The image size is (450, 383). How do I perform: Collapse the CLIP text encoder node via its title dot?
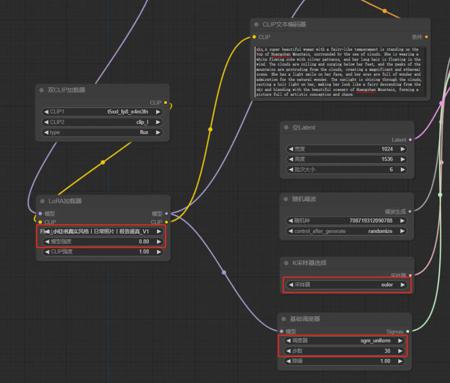[256, 24]
